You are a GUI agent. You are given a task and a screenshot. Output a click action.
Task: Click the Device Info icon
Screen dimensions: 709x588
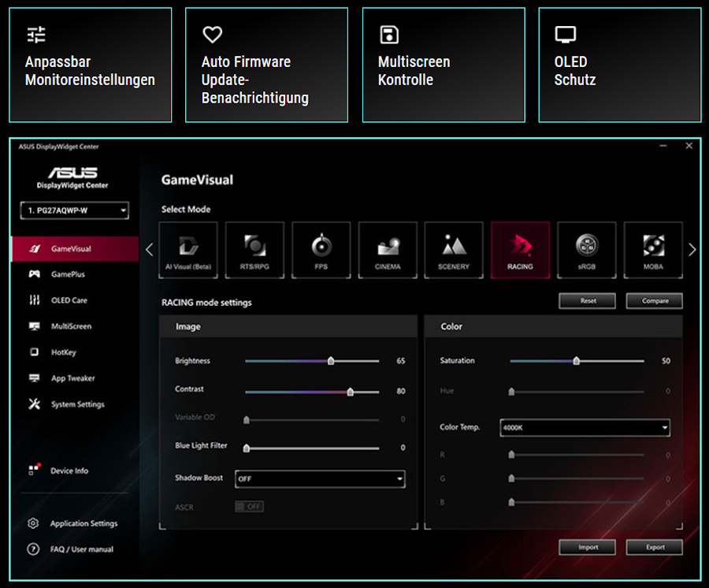tap(35, 470)
